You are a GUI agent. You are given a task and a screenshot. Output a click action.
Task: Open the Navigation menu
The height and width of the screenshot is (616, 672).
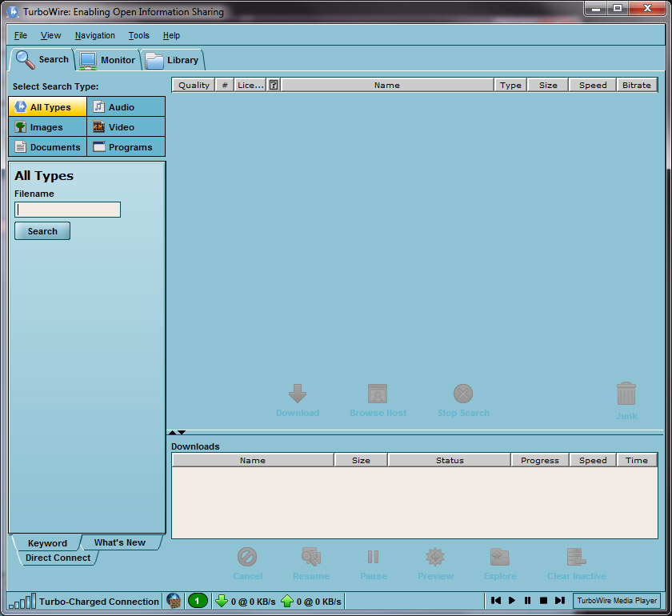[x=94, y=35]
